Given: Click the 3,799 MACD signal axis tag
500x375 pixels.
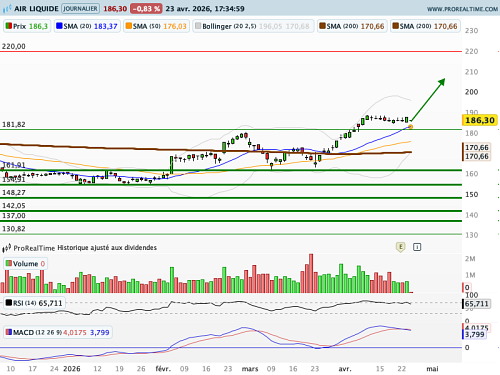Looking at the screenshot, I should (474, 334).
